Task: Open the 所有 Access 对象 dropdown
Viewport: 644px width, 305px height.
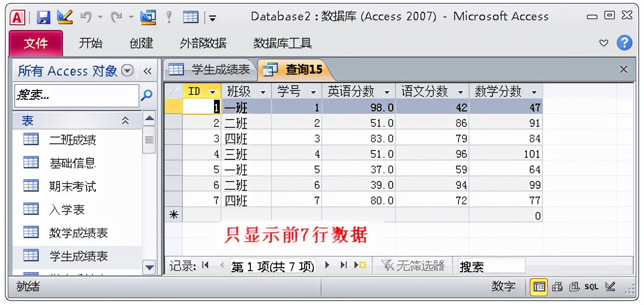Action: click(127, 71)
